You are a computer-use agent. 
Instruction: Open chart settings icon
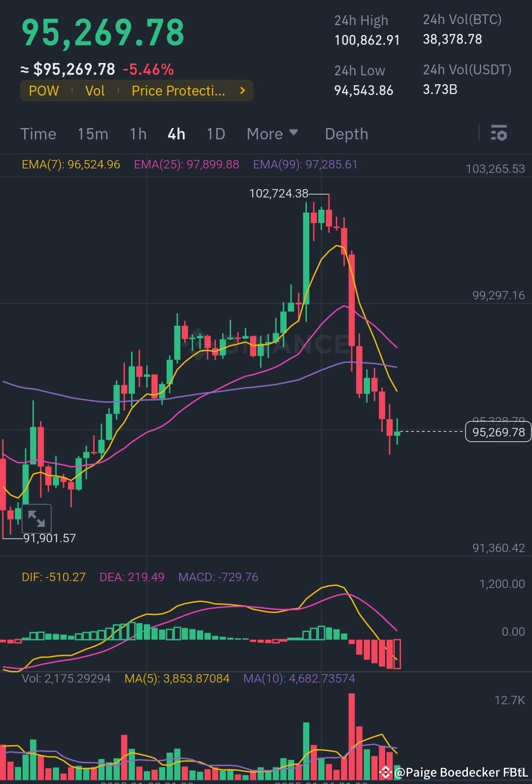tap(499, 133)
